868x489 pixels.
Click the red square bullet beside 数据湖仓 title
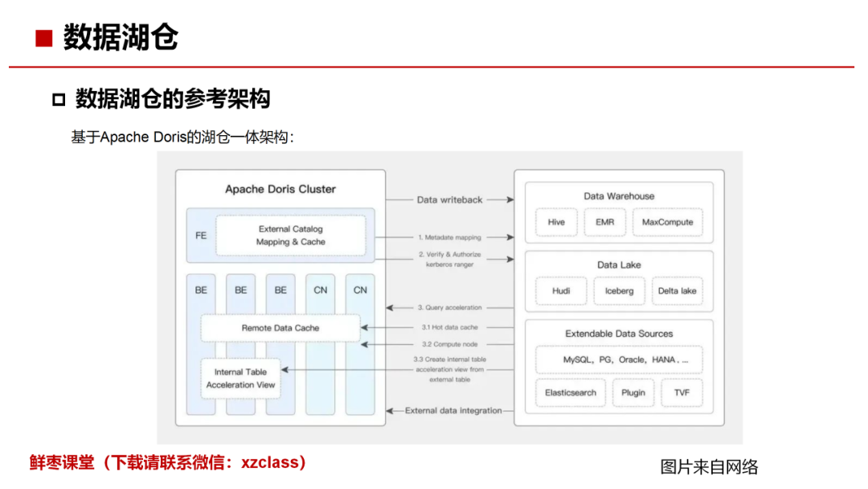pos(43,38)
